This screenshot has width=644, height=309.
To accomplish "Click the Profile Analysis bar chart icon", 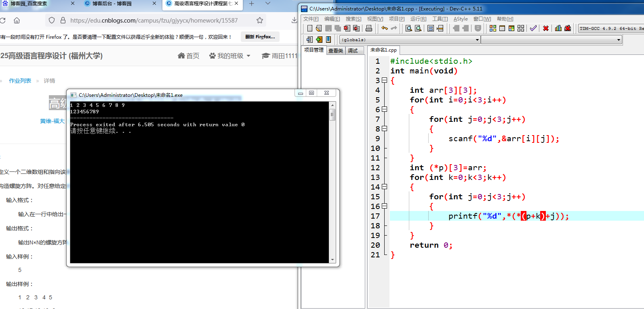I will tap(558, 28).
